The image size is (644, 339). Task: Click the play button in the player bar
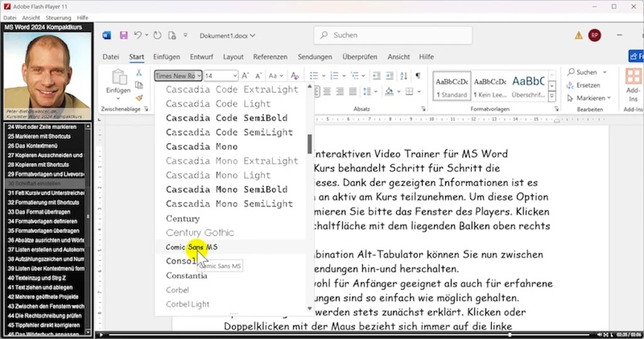click(101, 335)
